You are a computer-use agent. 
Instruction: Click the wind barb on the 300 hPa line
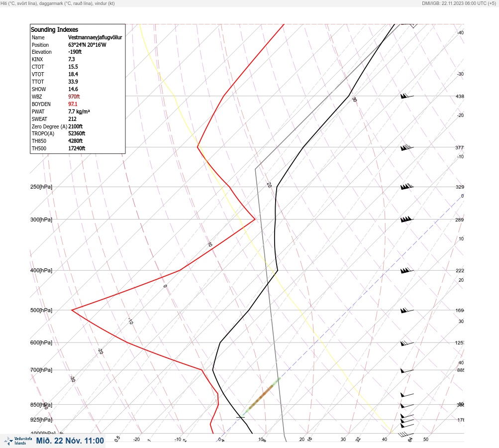[x=407, y=220]
